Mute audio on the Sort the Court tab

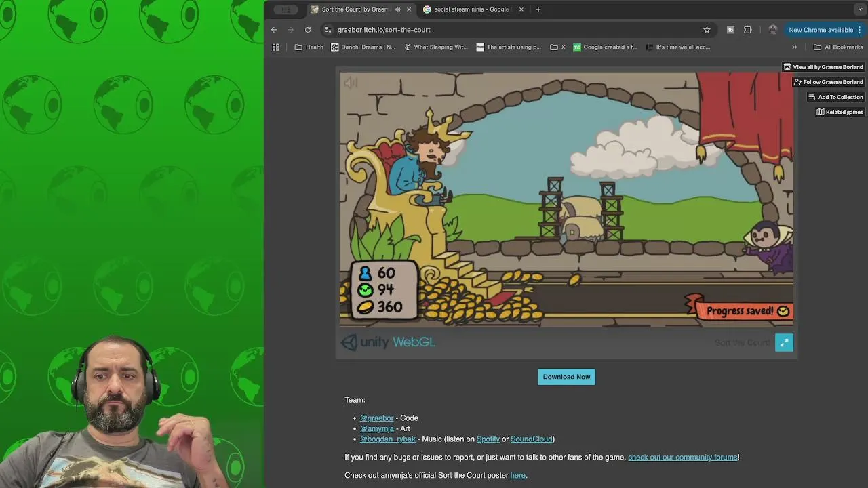[397, 9]
